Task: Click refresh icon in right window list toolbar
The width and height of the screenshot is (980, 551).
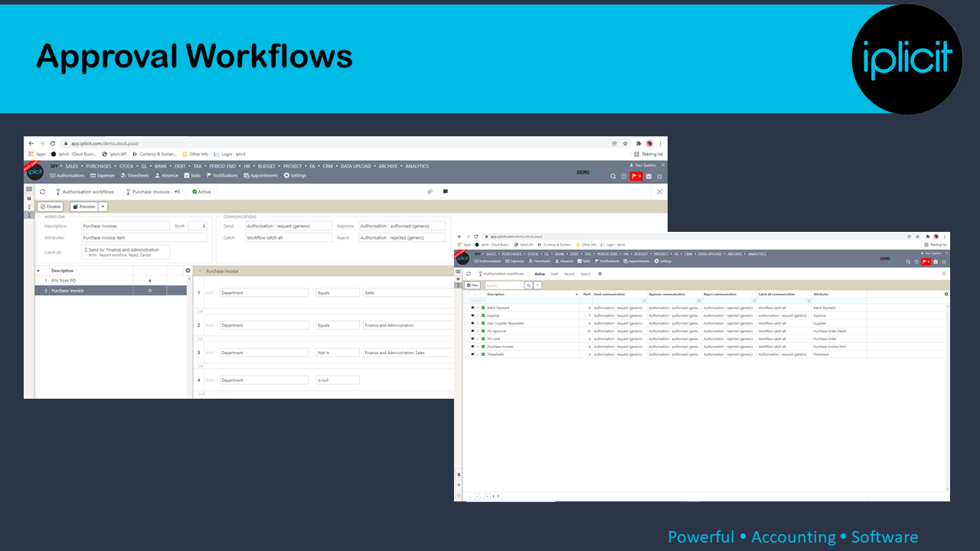Action: (468, 273)
